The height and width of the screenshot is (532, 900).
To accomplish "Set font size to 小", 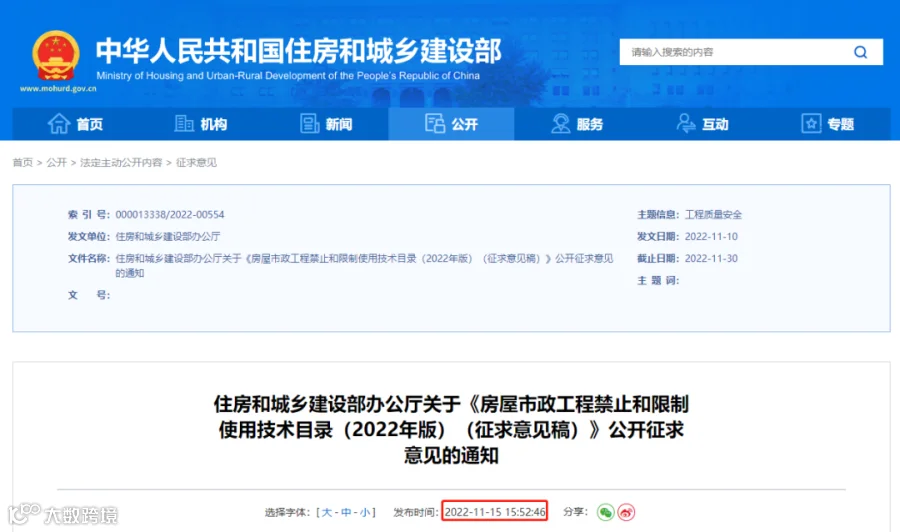I will point(365,512).
